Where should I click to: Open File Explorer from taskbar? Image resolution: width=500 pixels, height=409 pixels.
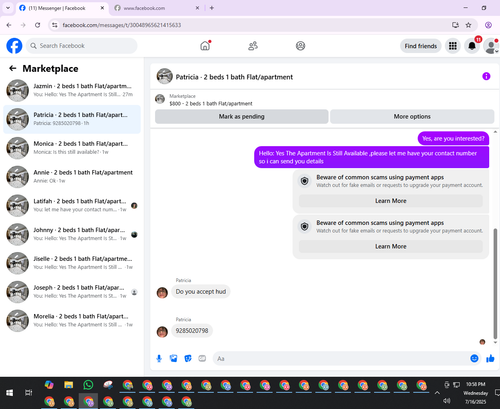tap(69, 385)
